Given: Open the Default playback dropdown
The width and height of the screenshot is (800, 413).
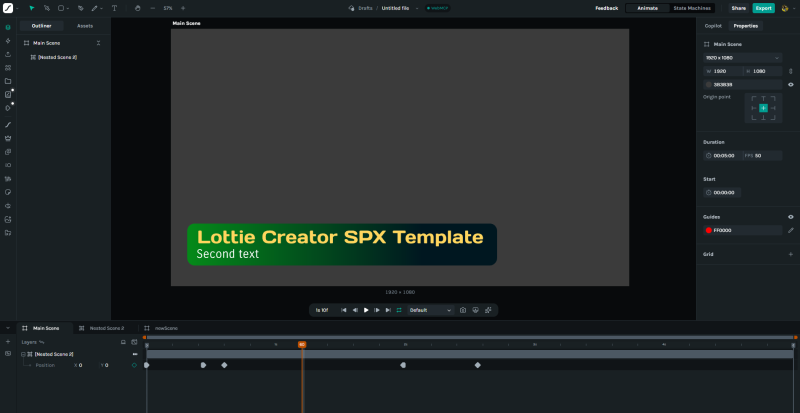Looking at the screenshot, I should coord(431,310).
